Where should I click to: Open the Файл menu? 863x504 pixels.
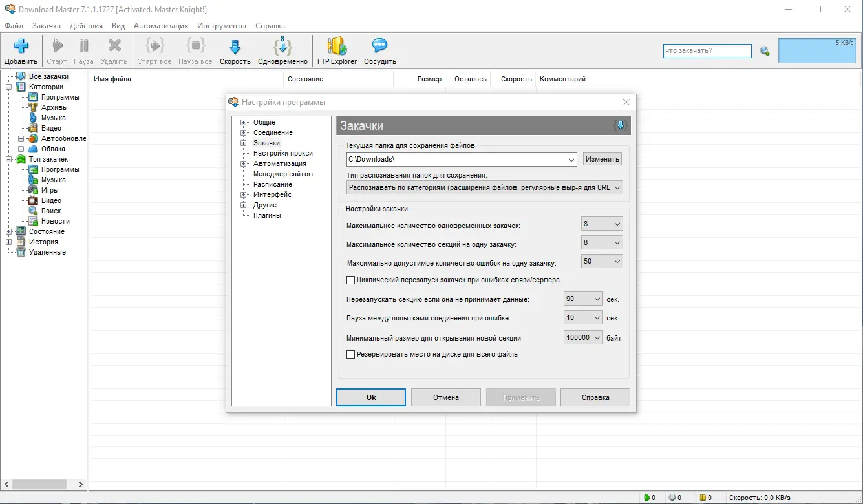tap(14, 26)
